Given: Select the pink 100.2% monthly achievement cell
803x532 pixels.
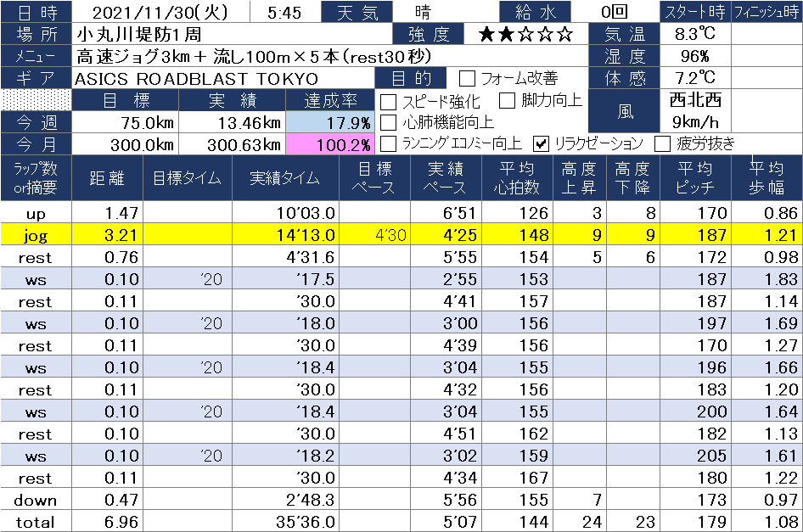Looking at the screenshot, I should point(340,144).
